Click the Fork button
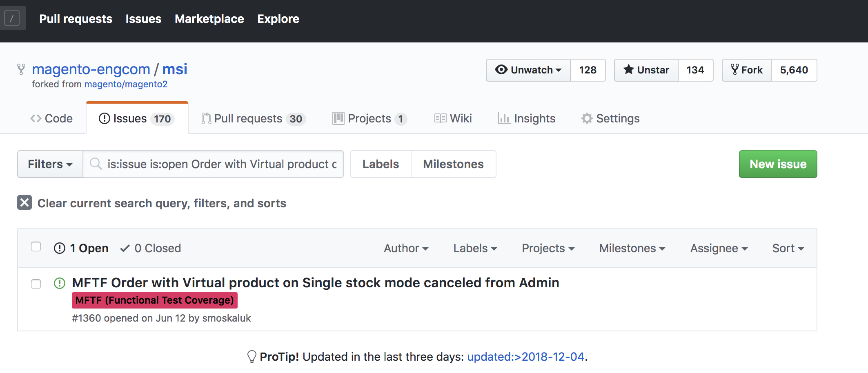The height and width of the screenshot is (373, 868). [x=747, y=70]
